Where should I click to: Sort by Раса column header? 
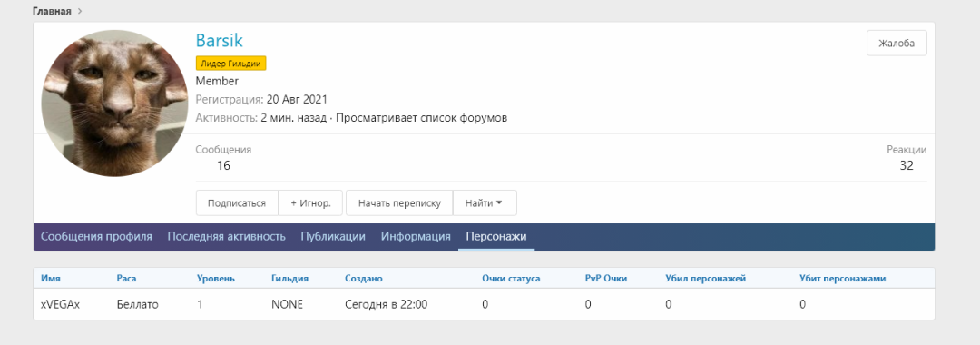[126, 279]
